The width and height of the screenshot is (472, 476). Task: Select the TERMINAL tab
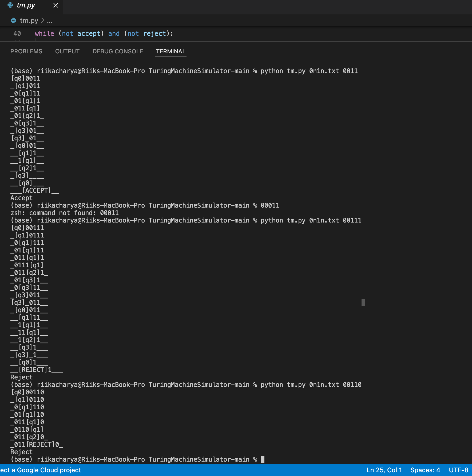[x=171, y=51]
